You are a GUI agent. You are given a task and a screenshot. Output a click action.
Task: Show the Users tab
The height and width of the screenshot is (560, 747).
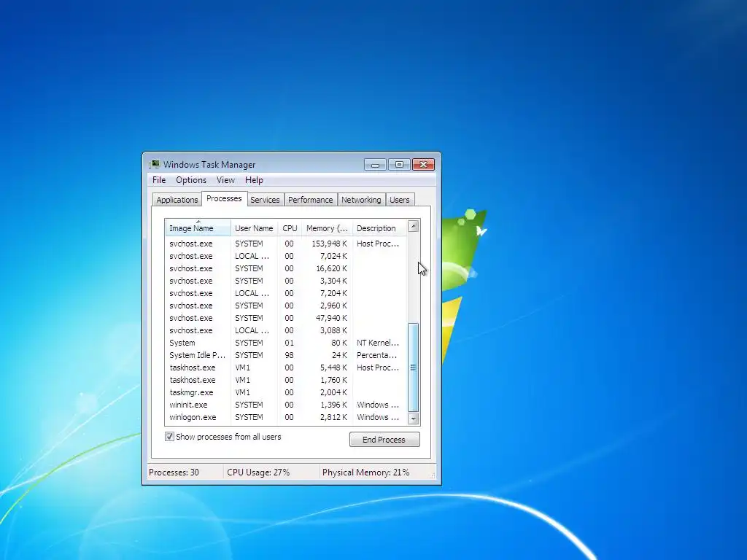click(x=399, y=200)
